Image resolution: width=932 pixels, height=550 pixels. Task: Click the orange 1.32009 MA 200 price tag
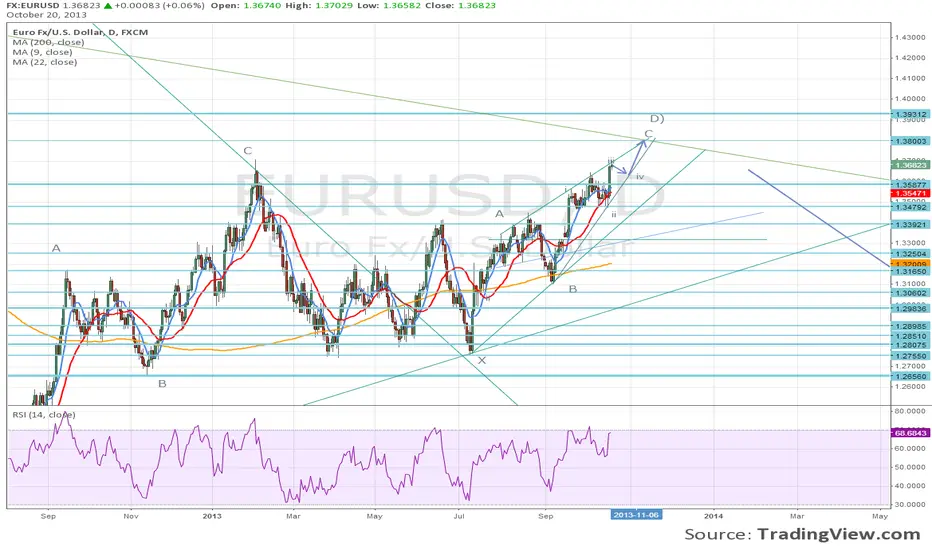click(x=909, y=263)
